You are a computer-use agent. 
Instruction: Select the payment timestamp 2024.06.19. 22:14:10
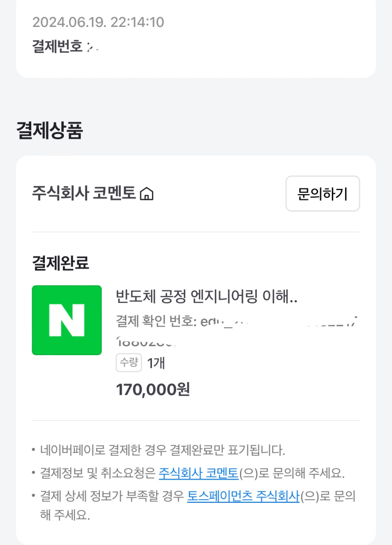(98, 22)
